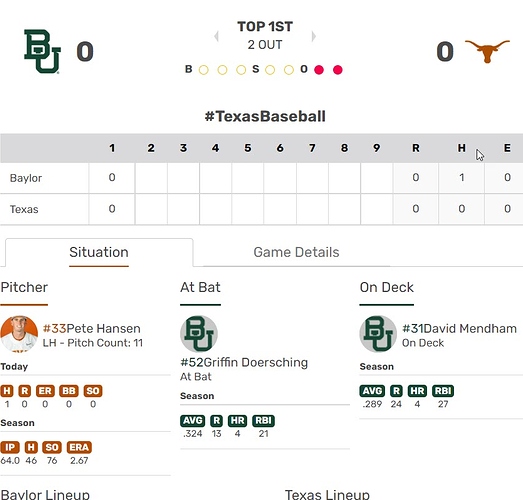This screenshot has height=500, width=523.
Task: Open Griffin Doersching's player link
Action: point(244,362)
